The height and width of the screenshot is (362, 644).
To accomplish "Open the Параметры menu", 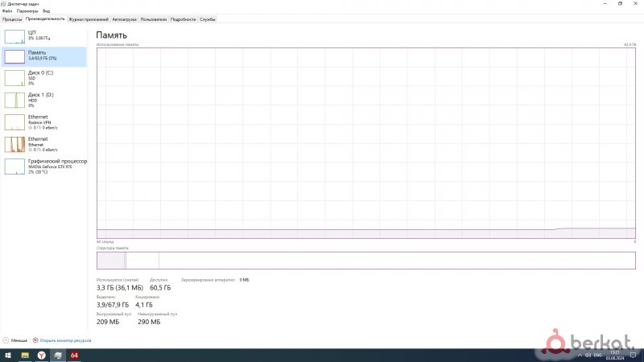I will tap(25, 11).
